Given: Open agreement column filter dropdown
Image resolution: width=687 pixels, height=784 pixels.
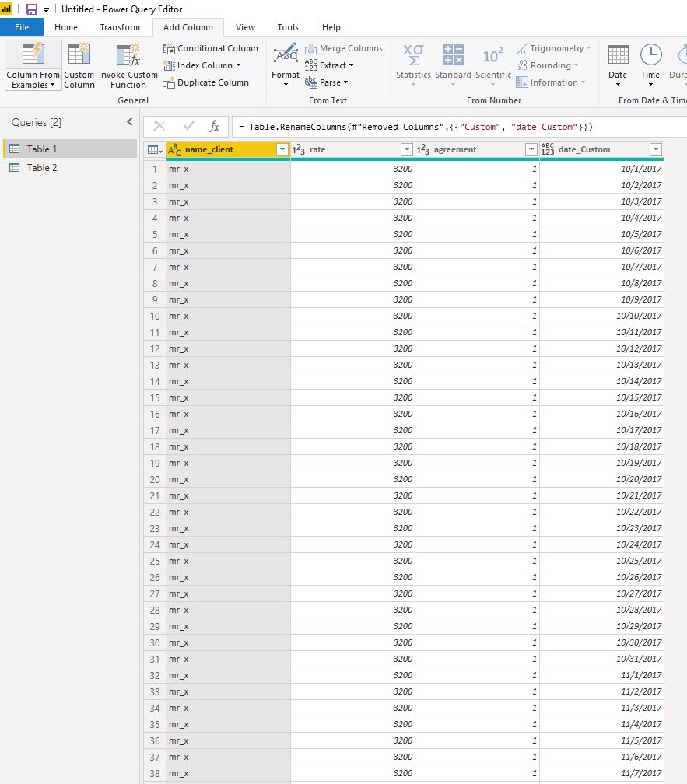Looking at the screenshot, I should (x=531, y=149).
